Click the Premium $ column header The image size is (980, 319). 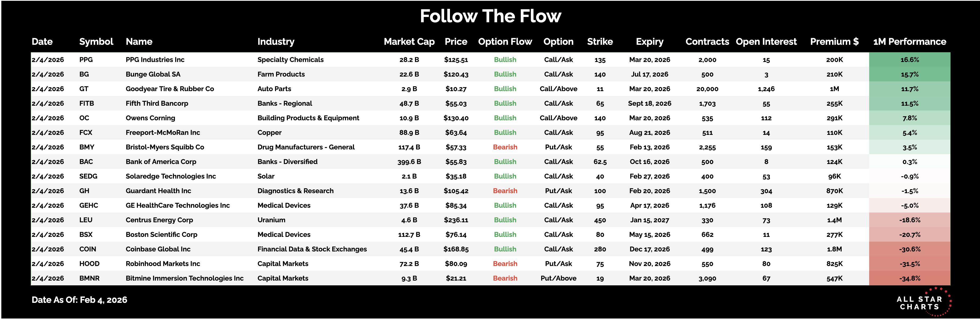pos(834,42)
